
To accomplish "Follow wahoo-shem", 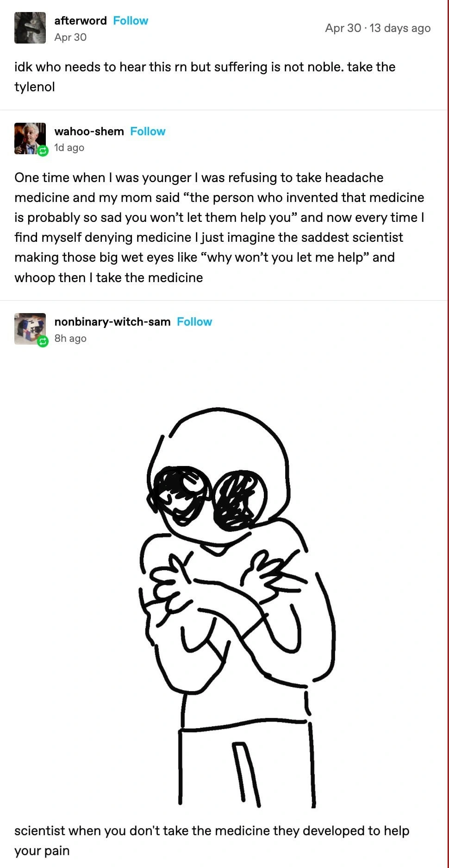I will tap(148, 132).
